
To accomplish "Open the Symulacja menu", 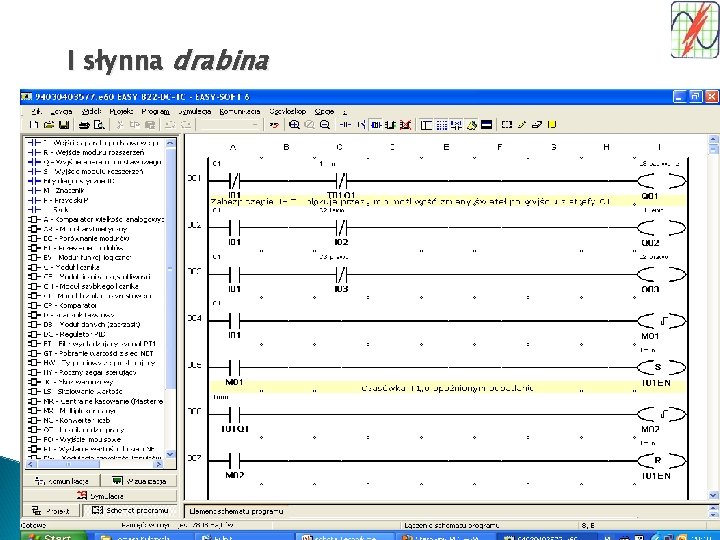I will pyautogui.click(x=195, y=111).
